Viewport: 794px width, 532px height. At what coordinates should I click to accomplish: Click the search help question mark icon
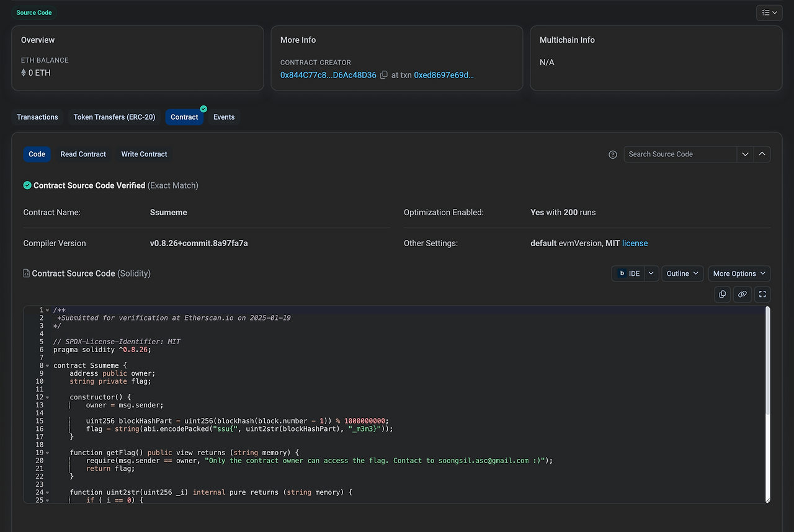[613, 154]
